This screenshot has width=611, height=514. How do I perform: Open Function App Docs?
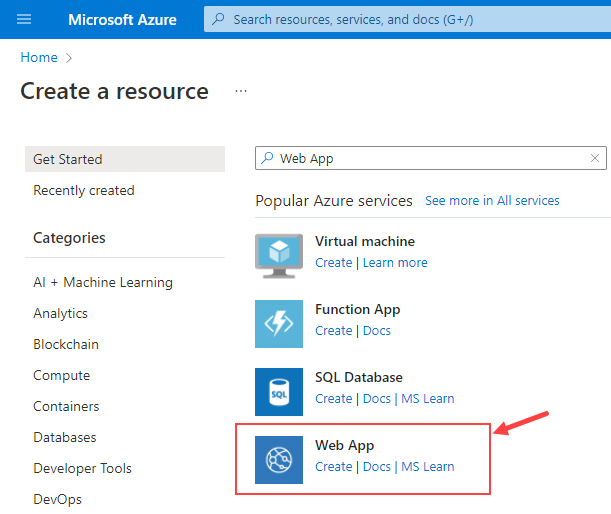(377, 330)
